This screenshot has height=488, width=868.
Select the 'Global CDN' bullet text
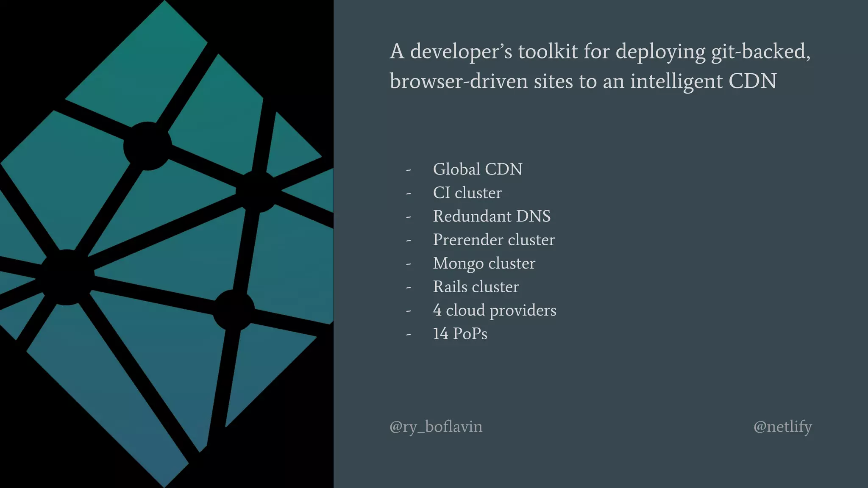tap(478, 169)
